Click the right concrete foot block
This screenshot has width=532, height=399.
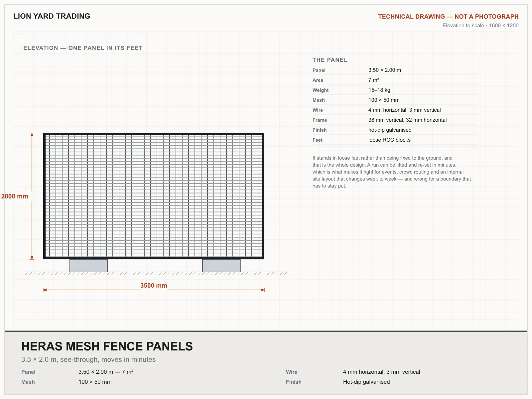[x=221, y=265]
